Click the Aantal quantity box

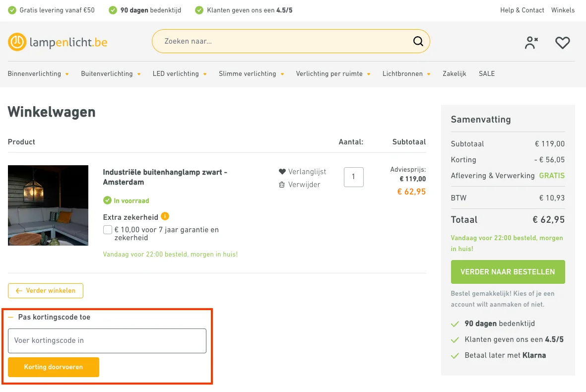353,177
